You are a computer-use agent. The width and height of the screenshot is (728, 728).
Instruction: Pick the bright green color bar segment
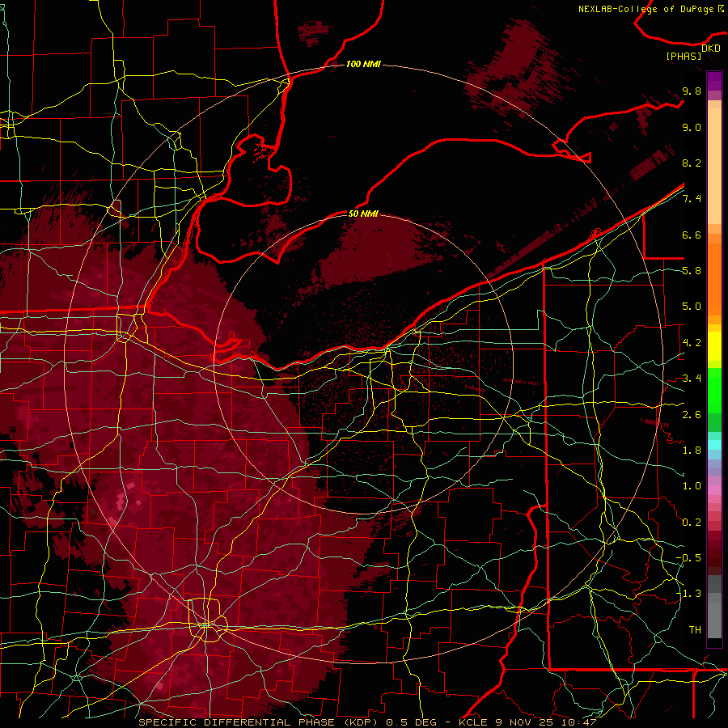coord(714,391)
